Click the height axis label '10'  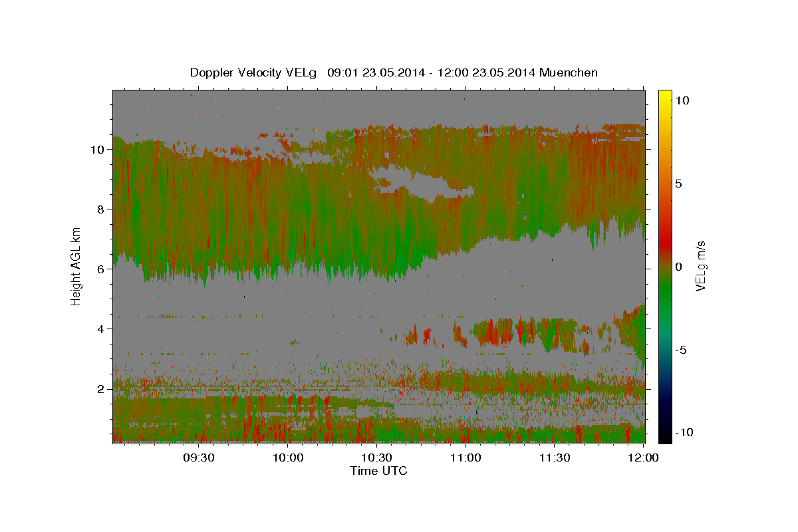point(98,149)
